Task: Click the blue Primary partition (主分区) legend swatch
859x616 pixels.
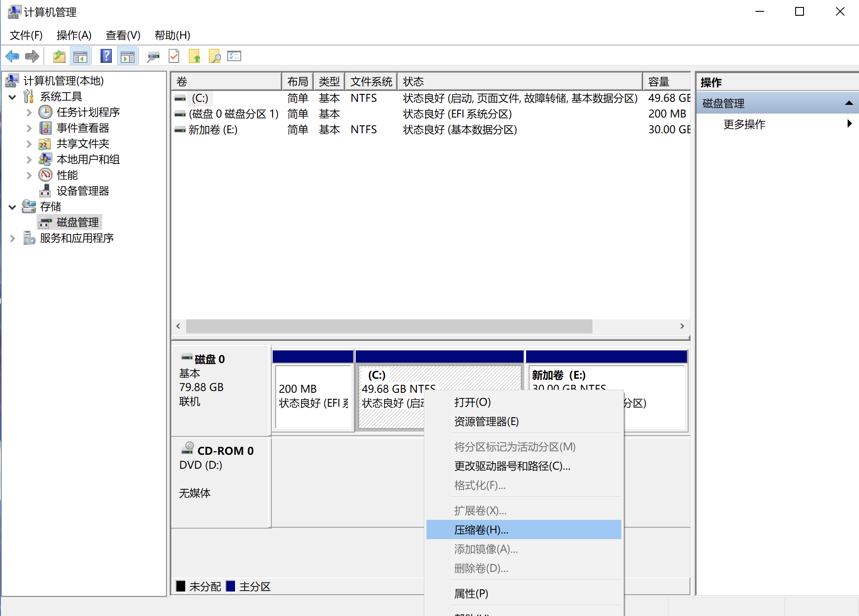Action: (x=231, y=586)
